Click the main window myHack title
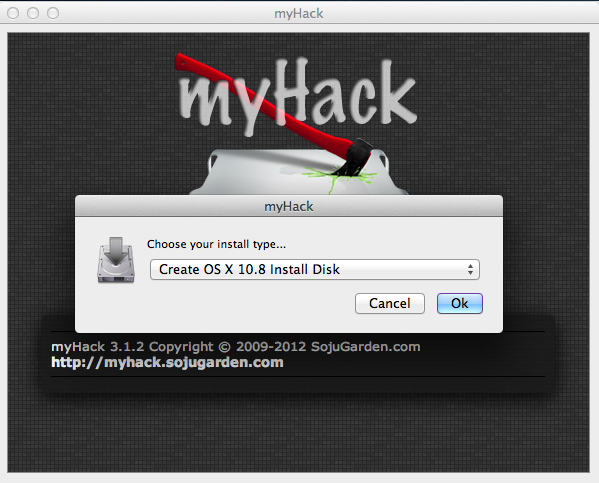 point(299,14)
